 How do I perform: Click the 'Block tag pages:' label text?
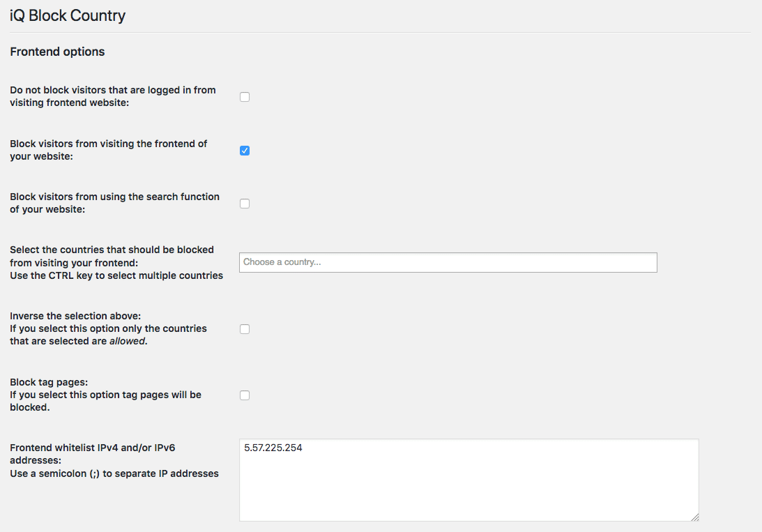(x=49, y=382)
